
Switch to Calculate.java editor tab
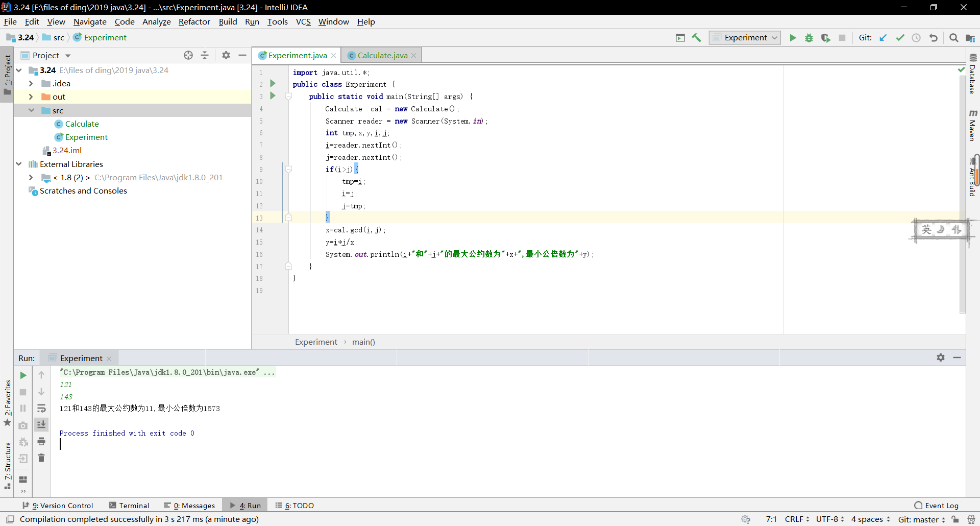[x=382, y=55]
